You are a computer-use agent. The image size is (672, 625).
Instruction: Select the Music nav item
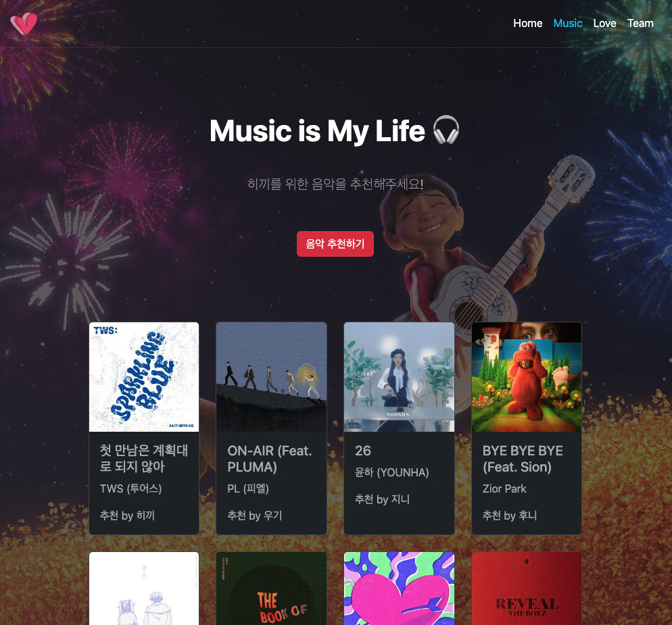coord(567,23)
